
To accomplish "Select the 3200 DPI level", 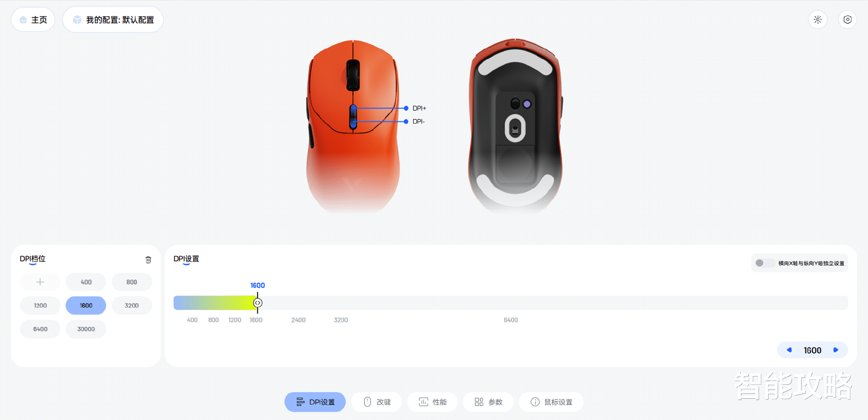I will [132, 305].
